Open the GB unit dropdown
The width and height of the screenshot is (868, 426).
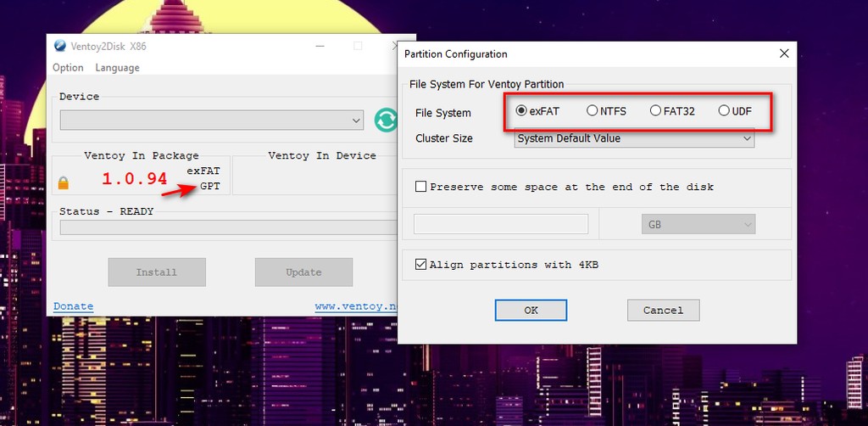pyautogui.click(x=698, y=225)
